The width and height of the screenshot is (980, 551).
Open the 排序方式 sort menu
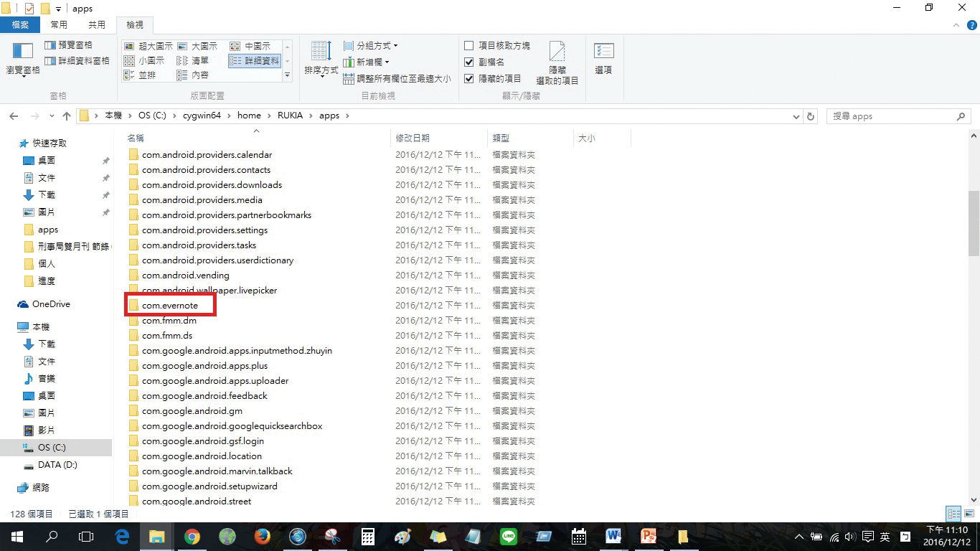click(x=321, y=60)
